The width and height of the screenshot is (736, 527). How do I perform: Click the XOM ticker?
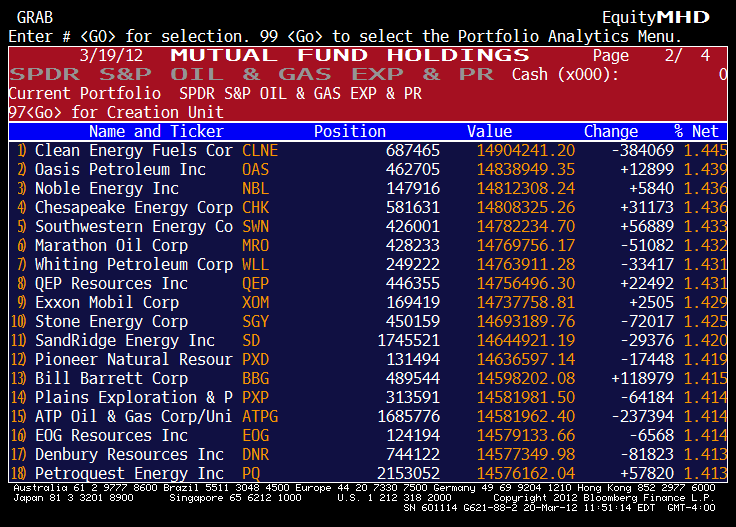pos(255,302)
